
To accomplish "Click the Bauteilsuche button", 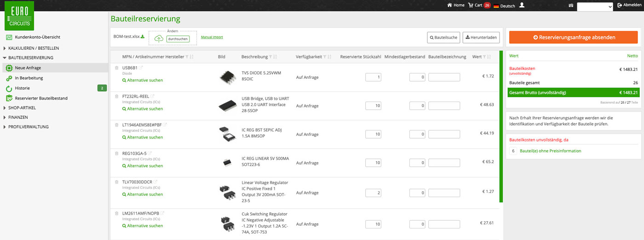I will point(443,37).
